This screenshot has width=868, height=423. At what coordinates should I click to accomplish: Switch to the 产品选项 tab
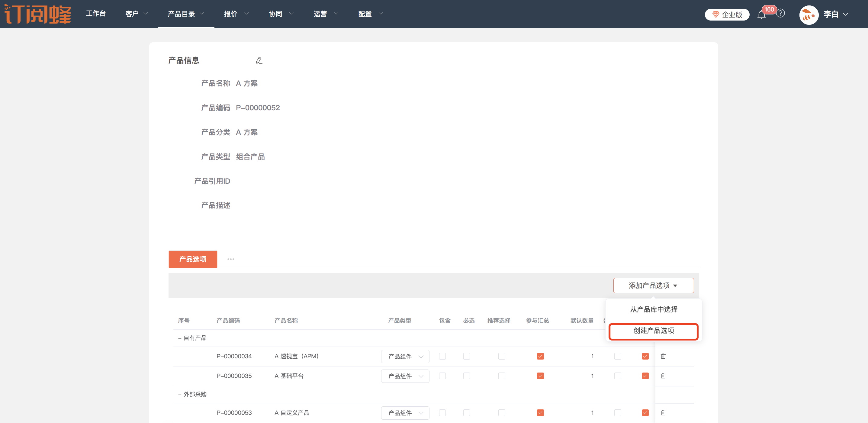(x=193, y=259)
